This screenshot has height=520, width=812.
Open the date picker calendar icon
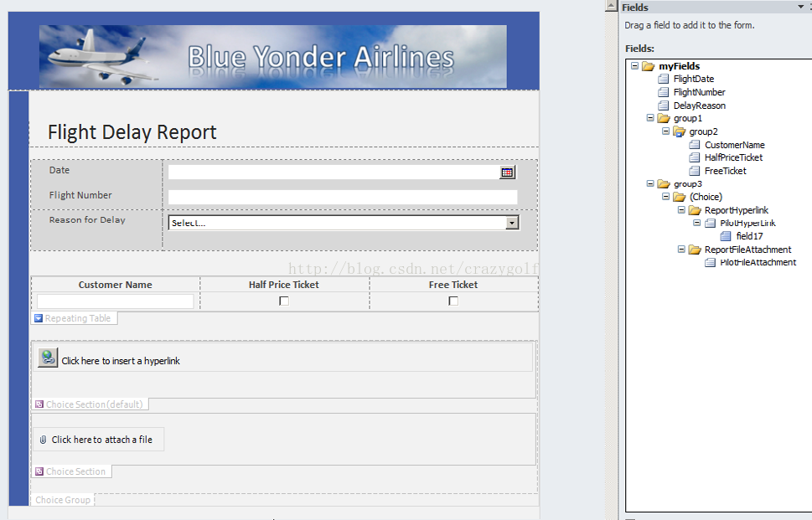[x=507, y=172]
